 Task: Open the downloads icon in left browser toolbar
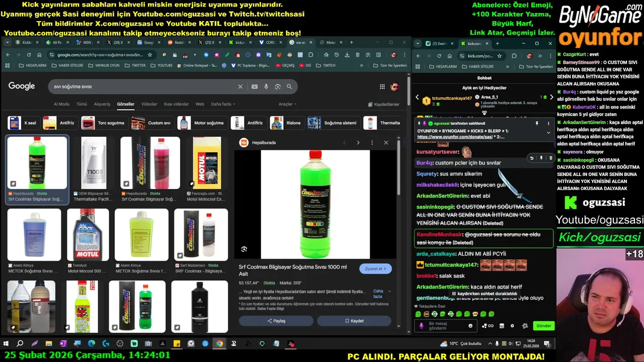coord(347,55)
